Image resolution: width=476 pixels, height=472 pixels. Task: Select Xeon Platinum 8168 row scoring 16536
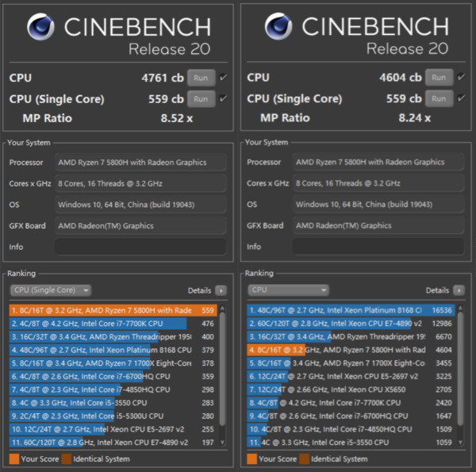coord(351,310)
